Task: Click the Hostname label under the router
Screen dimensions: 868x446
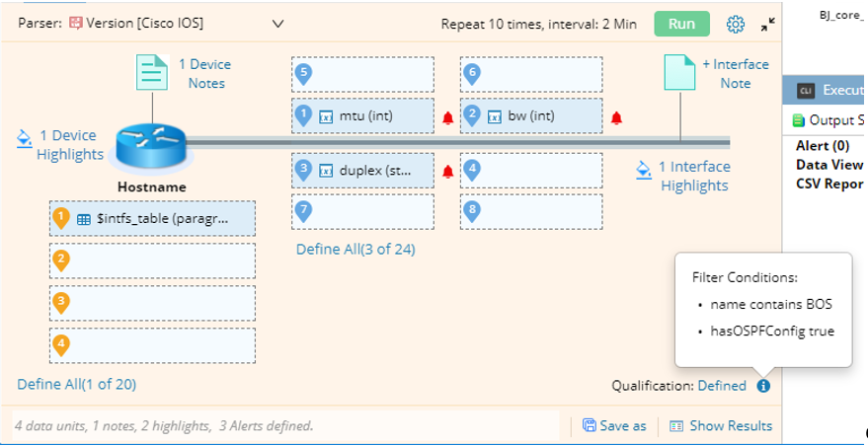Action: coord(152,187)
